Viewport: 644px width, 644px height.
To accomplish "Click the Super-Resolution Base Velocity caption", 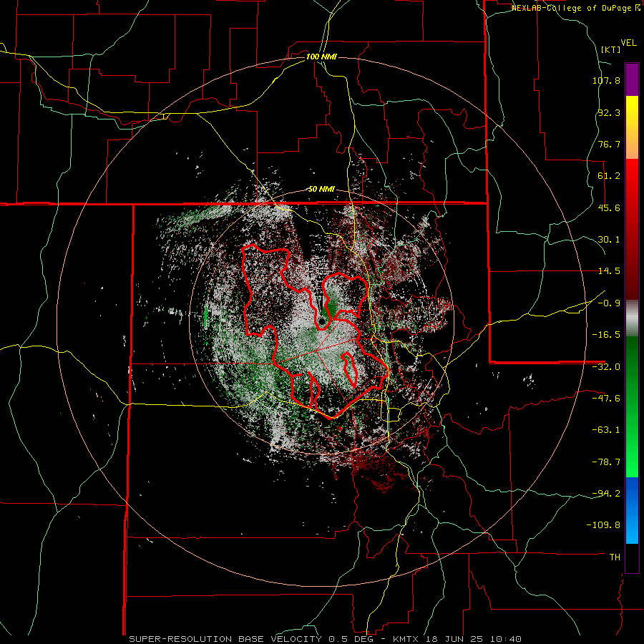I will [x=326, y=639].
